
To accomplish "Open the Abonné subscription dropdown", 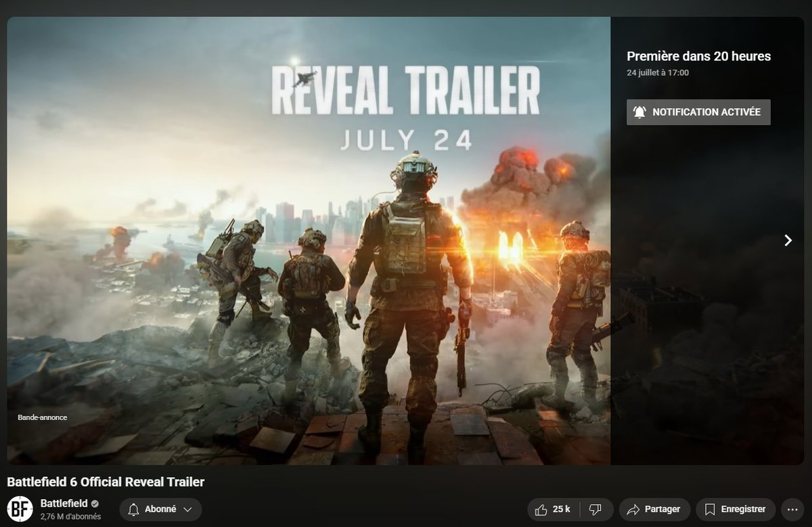I will pos(160,509).
